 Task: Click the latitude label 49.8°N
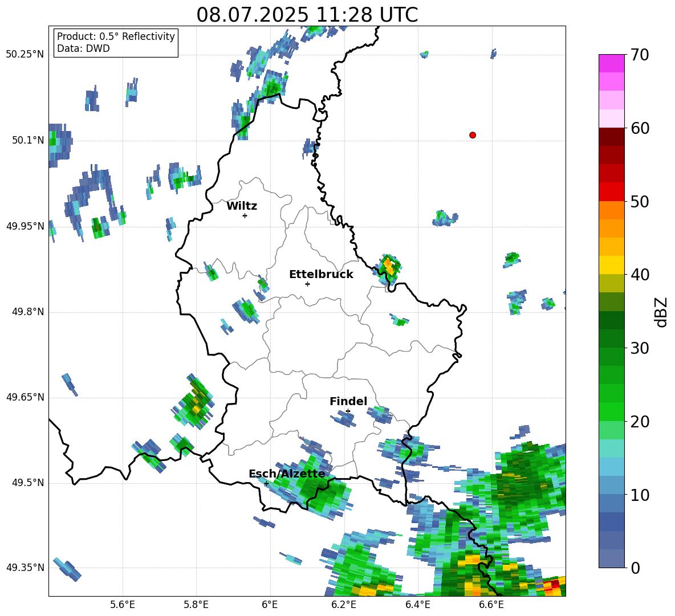[28, 312]
